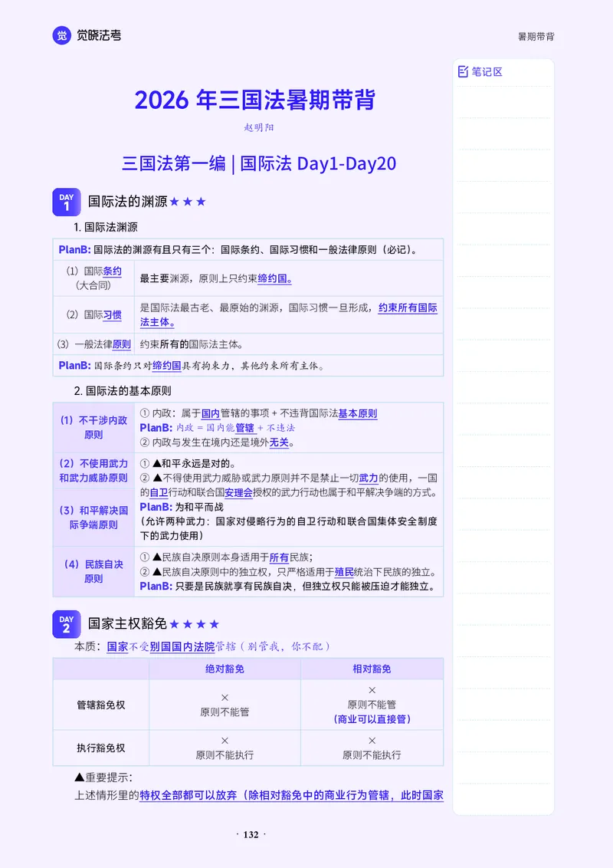The width and height of the screenshot is (613, 868).
Task: Click 原则不能执行 under the 绝对豁免 column
Action: (225, 755)
